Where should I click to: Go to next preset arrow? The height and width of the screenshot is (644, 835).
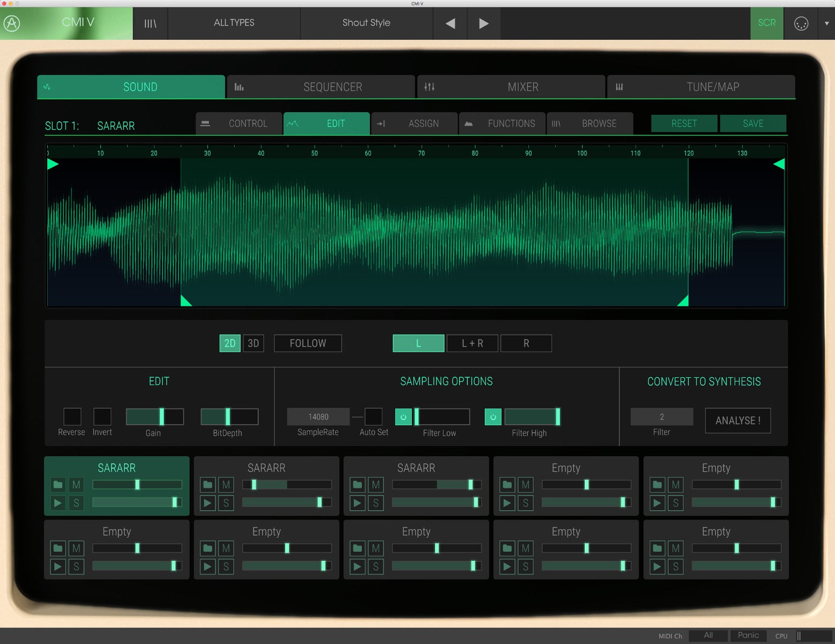tap(484, 23)
